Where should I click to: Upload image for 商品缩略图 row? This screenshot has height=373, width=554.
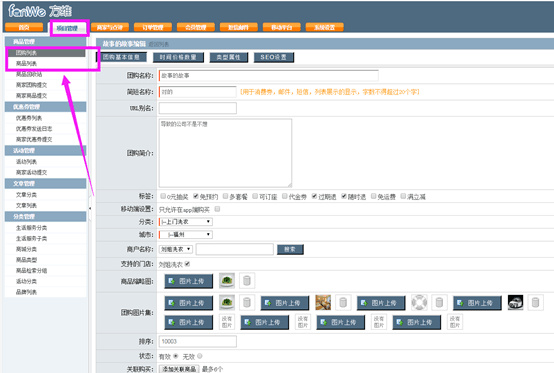189,281
